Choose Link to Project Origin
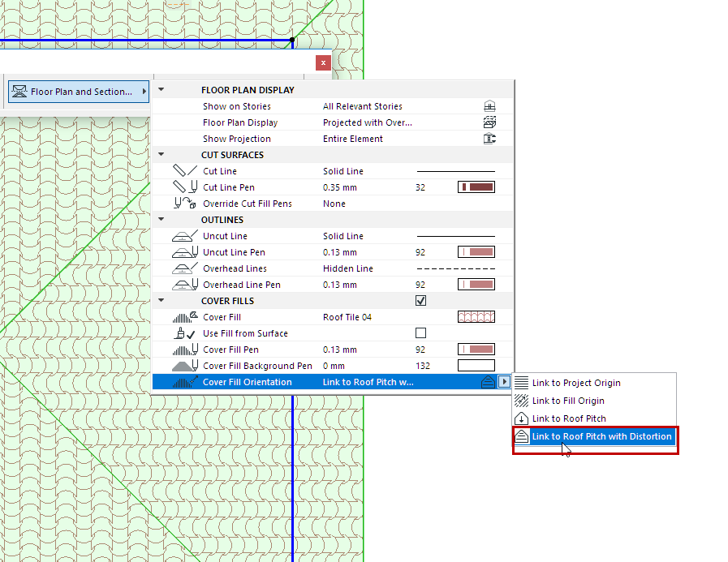Screen dimensions: 728x562 coord(594,383)
